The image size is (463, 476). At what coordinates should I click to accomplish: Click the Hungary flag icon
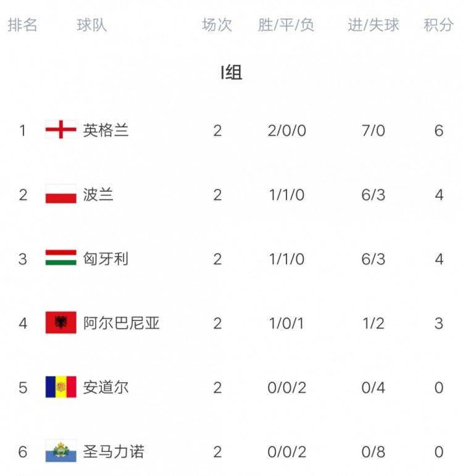pos(60,259)
